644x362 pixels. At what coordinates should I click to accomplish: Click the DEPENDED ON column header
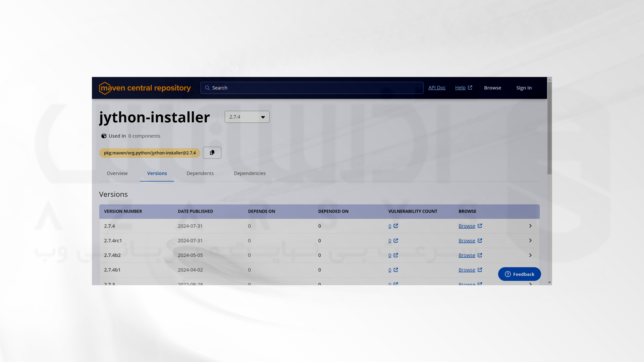coord(333,212)
